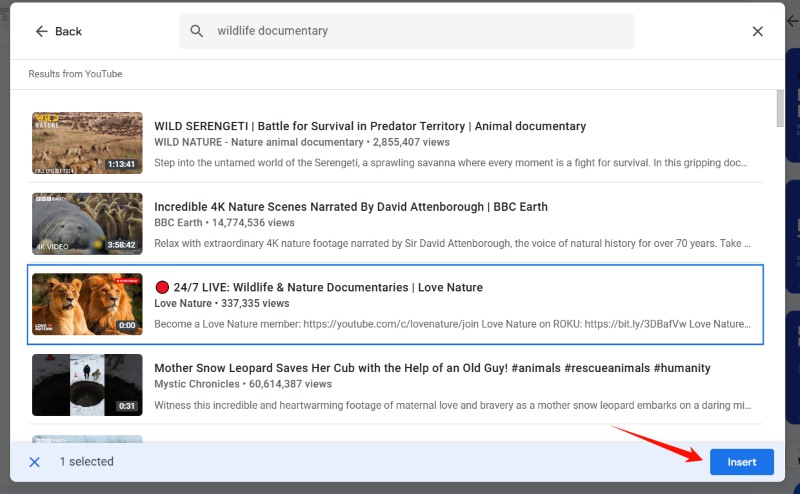Focus the wildlife documentary search field
This screenshot has width=800, height=494.
pyautogui.click(x=406, y=31)
